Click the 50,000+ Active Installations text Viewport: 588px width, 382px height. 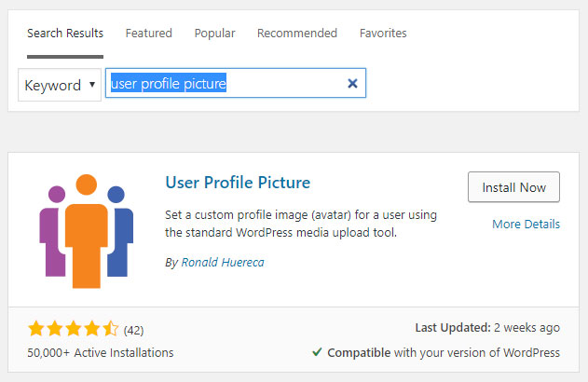pyautogui.click(x=100, y=353)
